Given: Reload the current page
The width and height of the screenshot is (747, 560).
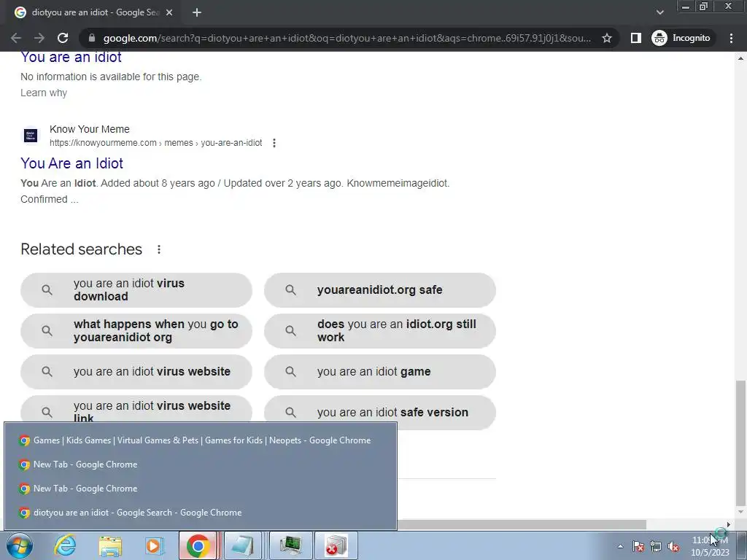Looking at the screenshot, I should (x=63, y=38).
